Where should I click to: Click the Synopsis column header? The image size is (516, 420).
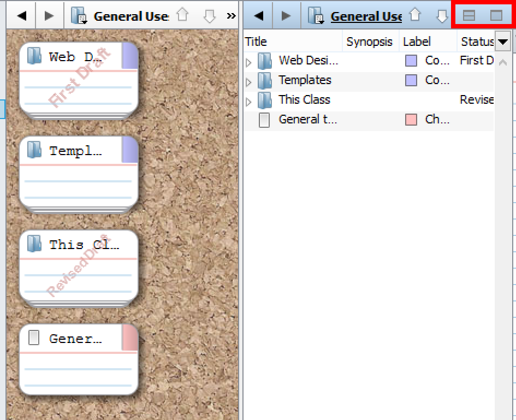click(x=369, y=42)
